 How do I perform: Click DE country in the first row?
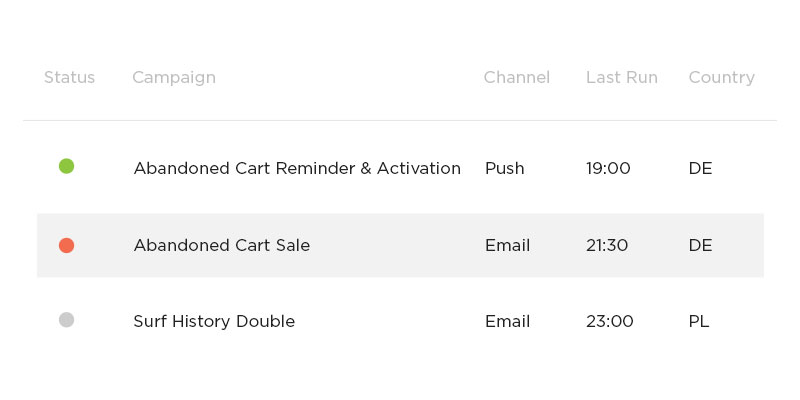pyautogui.click(x=700, y=169)
